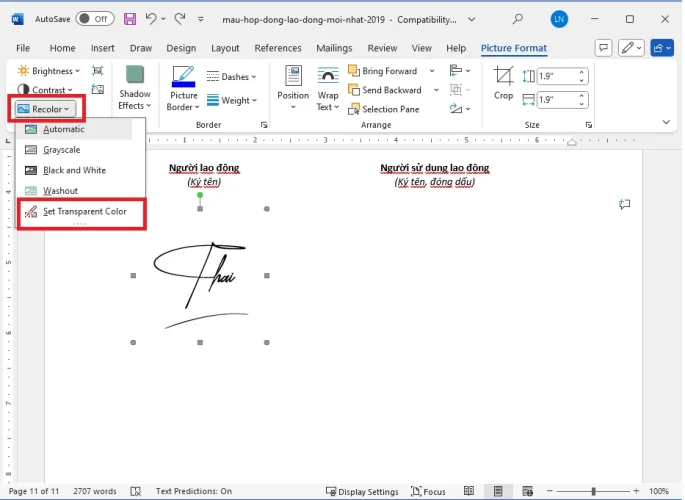The image size is (685, 500).
Task: Select the Grayscale recolor option
Action: pyautogui.click(x=61, y=150)
